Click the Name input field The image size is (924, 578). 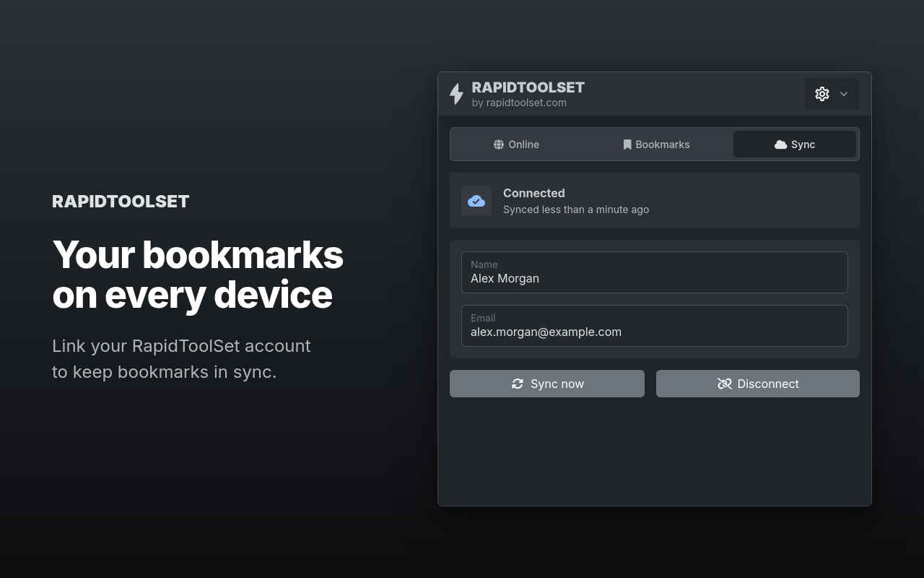(x=655, y=272)
